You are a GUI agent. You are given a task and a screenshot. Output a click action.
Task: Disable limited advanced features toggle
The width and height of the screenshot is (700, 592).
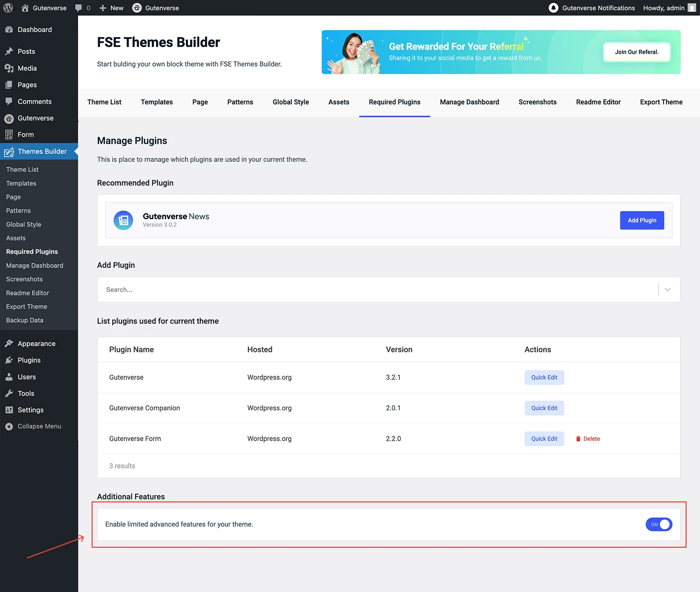tap(659, 525)
